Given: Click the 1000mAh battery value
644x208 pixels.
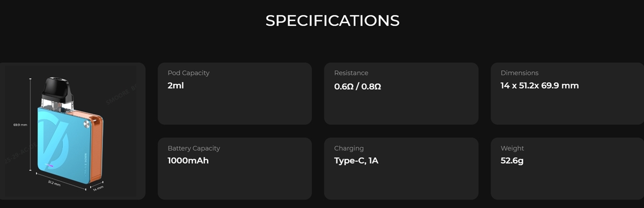Looking at the screenshot, I should [188, 160].
